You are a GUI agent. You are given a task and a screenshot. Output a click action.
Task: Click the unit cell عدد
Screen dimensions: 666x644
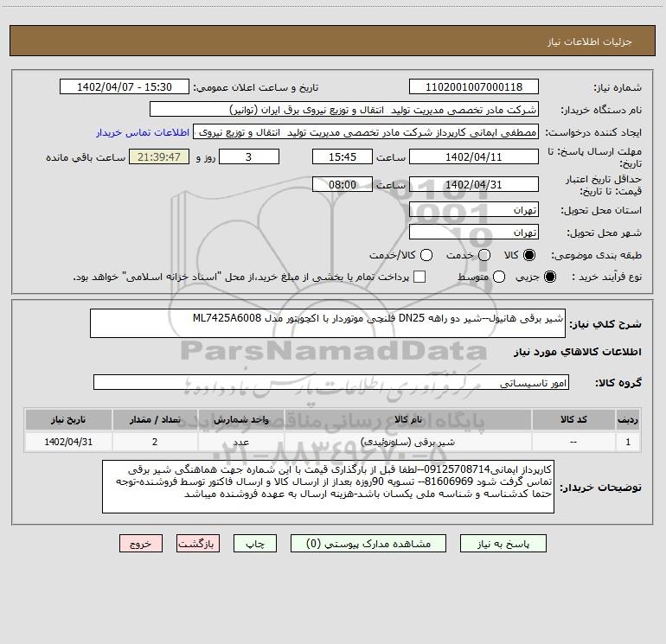(x=240, y=442)
